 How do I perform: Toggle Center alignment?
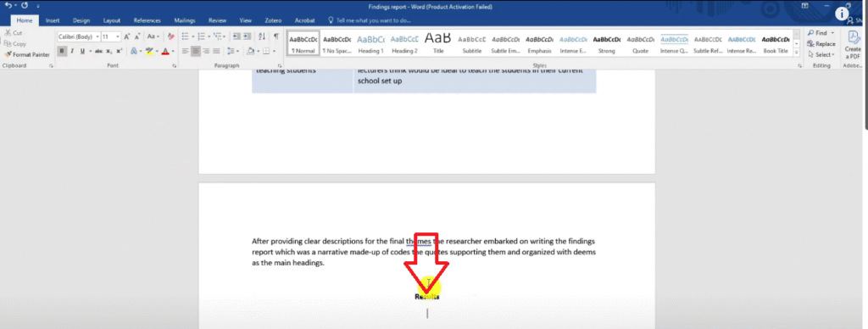[196, 51]
